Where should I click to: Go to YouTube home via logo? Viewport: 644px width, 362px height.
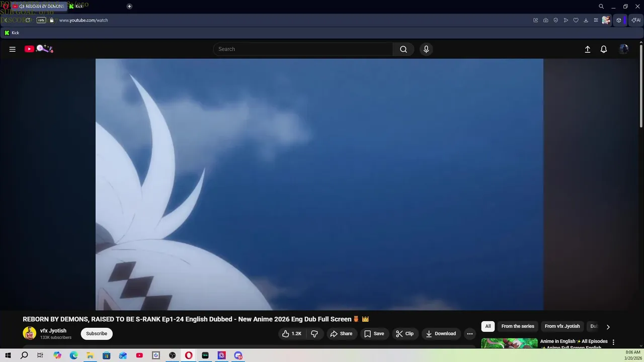39,49
